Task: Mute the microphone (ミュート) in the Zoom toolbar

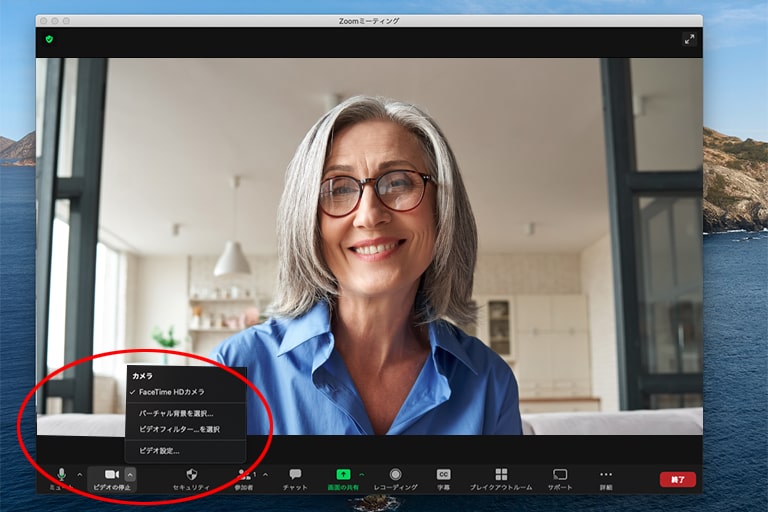Action: pyautogui.click(x=61, y=479)
